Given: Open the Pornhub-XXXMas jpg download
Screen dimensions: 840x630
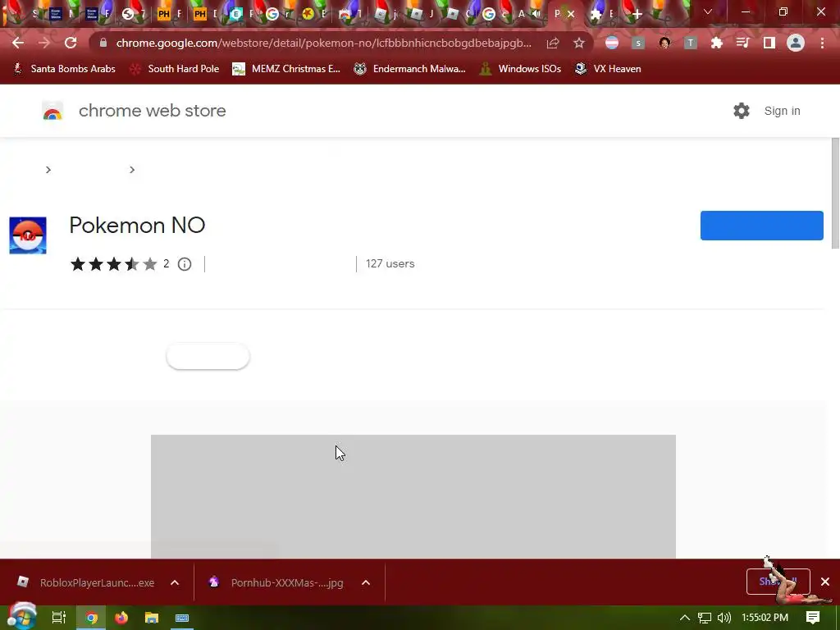Looking at the screenshot, I should pyautogui.click(x=279, y=583).
